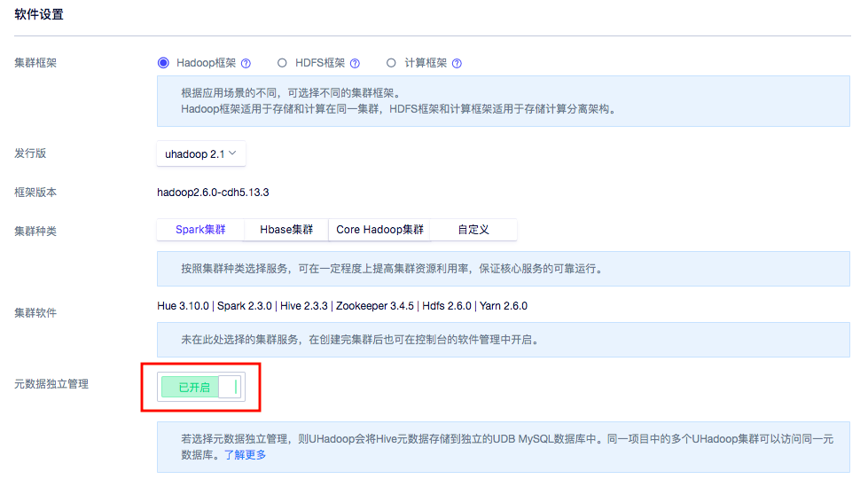The height and width of the screenshot is (495, 868).
Task: Click the chevron arrow in 发行版 selector
Action: [232, 153]
